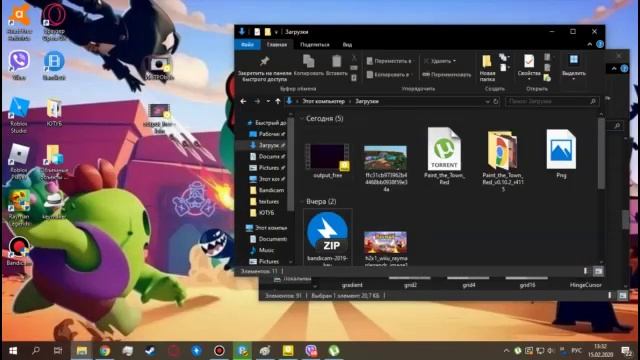Select Music in the navigation pane

pyautogui.click(x=262, y=250)
